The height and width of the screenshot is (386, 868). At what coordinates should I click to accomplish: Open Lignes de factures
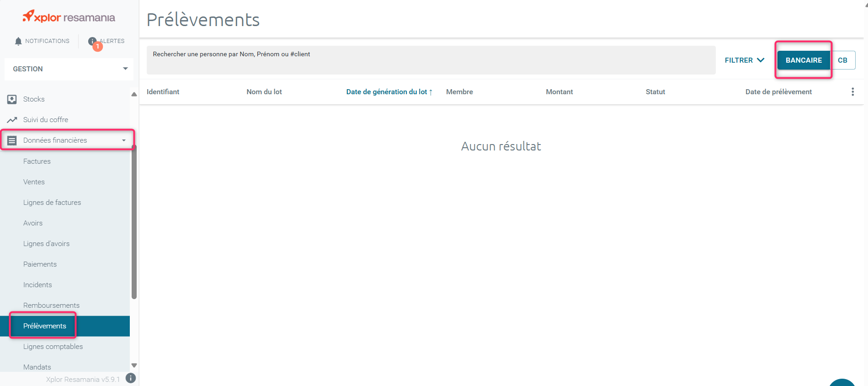[52, 203]
